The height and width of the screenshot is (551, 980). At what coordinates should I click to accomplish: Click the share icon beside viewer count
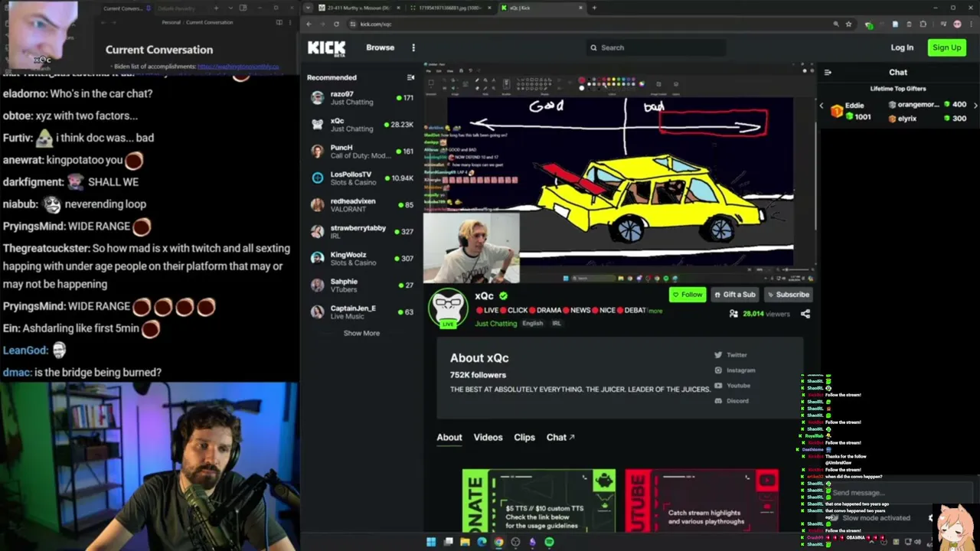tap(805, 314)
